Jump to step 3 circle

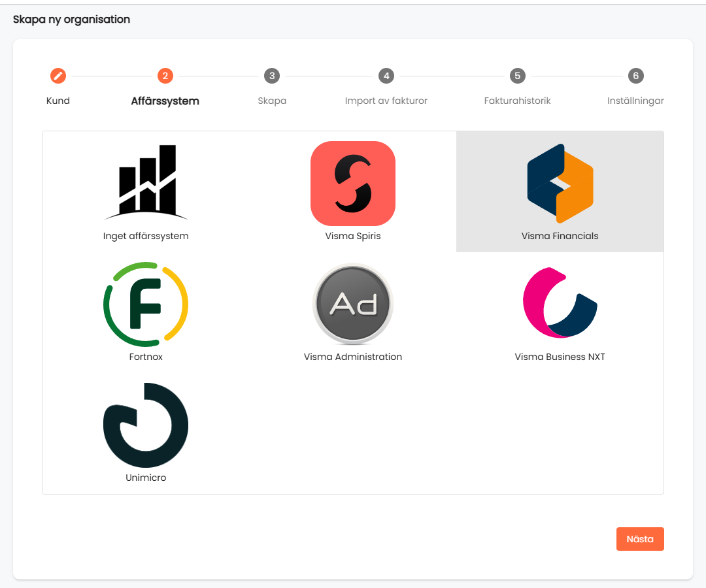click(x=272, y=76)
